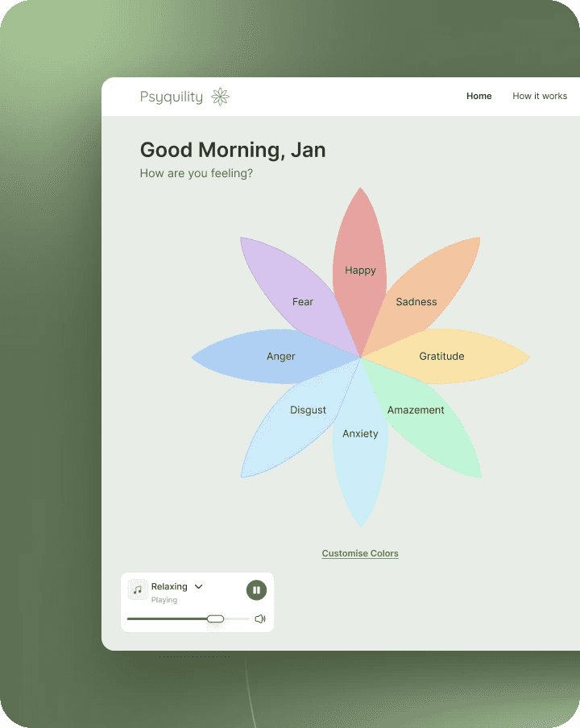This screenshot has width=580, height=728.
Task: Click the 'How are you feeling?' text
Action: click(197, 173)
